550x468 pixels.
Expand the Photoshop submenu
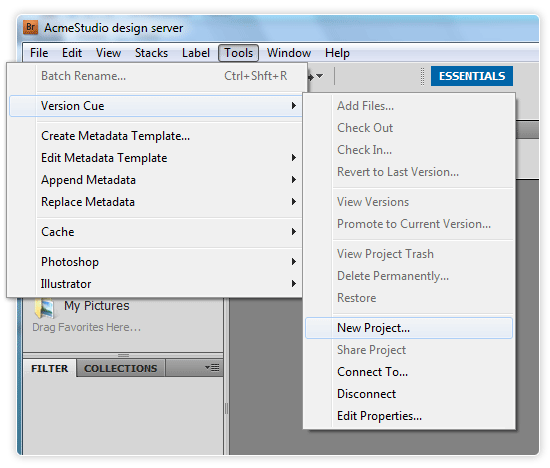point(155,262)
